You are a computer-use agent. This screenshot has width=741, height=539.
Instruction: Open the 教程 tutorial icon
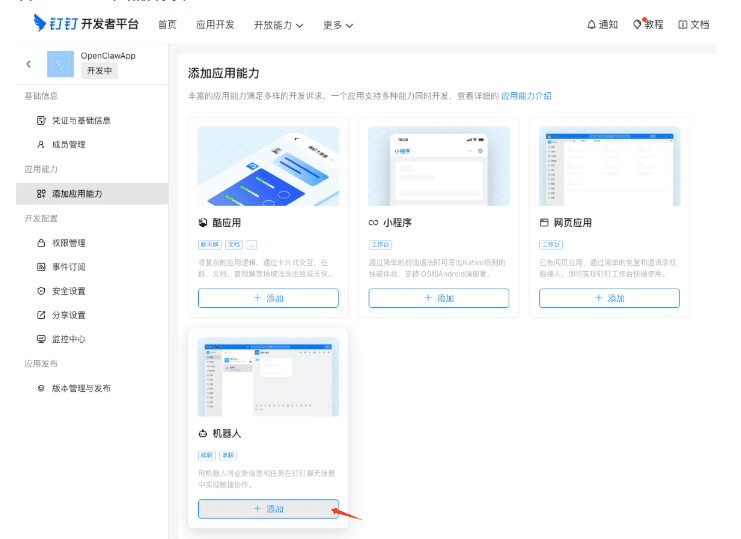[x=638, y=25]
